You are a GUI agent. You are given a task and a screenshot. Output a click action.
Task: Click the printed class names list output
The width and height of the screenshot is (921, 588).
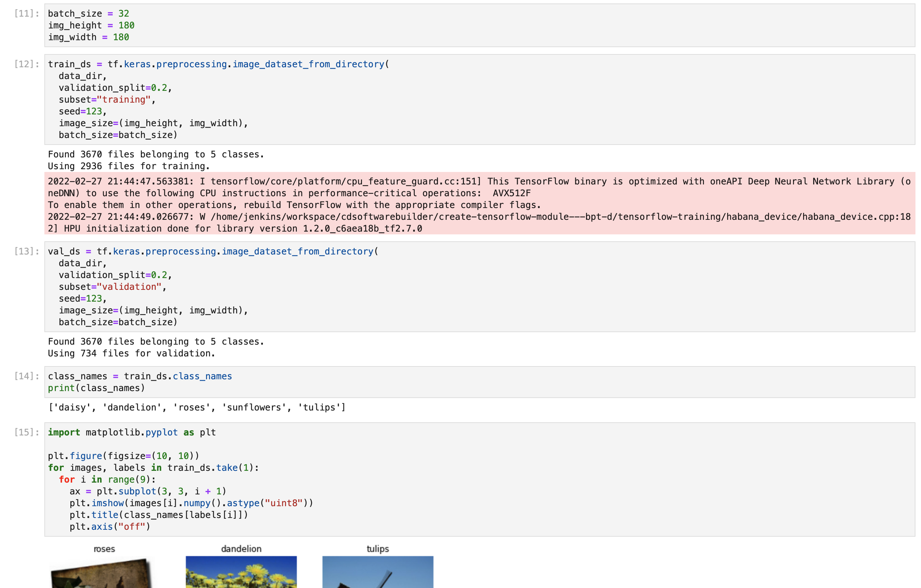coord(197,408)
